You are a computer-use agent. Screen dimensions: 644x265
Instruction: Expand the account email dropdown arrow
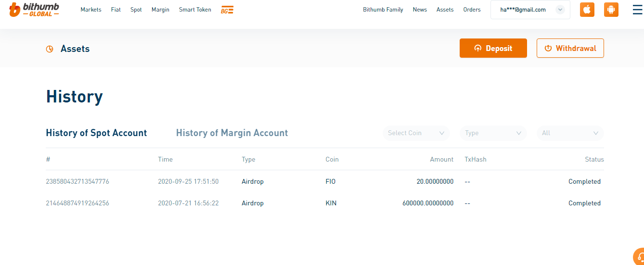[x=560, y=10]
